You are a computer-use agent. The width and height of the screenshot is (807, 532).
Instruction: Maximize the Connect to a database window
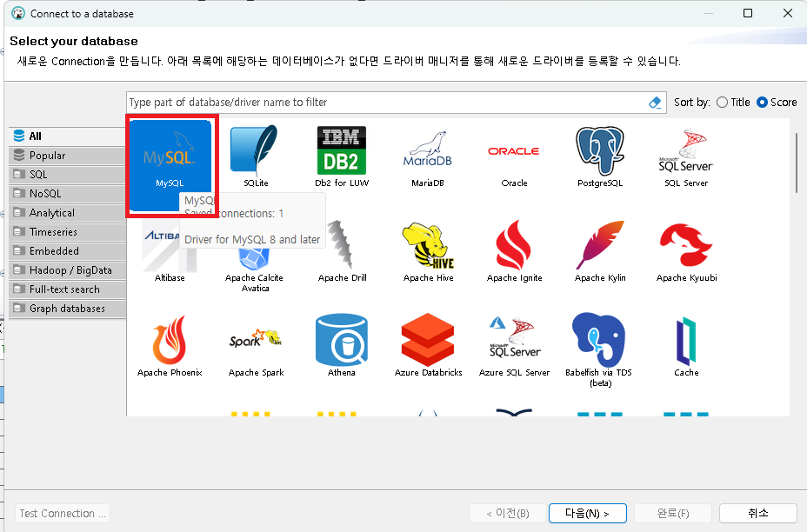pos(748,13)
